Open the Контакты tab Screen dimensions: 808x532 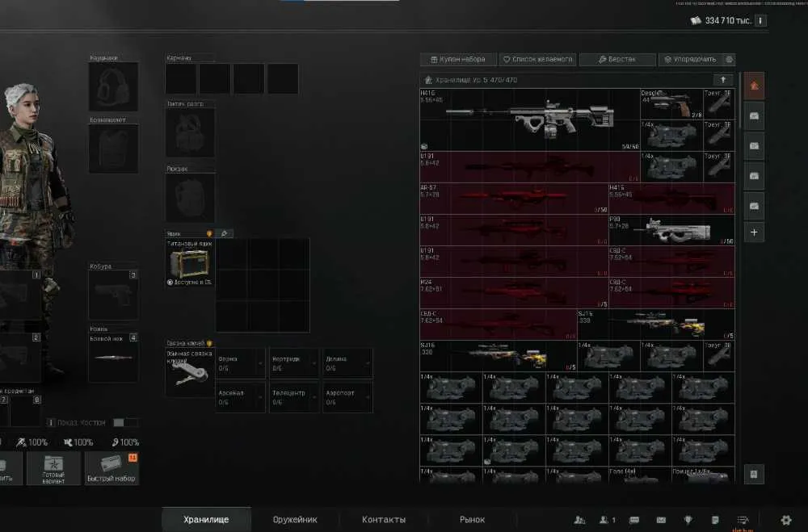pyautogui.click(x=384, y=520)
